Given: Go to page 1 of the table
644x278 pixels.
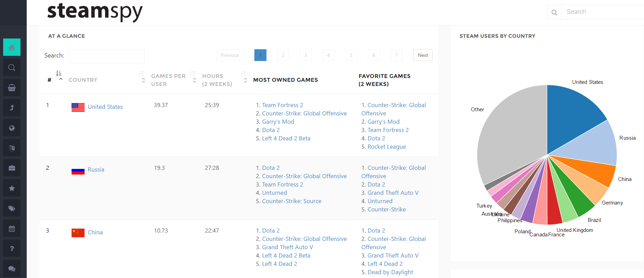Looking at the screenshot, I should pyautogui.click(x=260, y=55).
